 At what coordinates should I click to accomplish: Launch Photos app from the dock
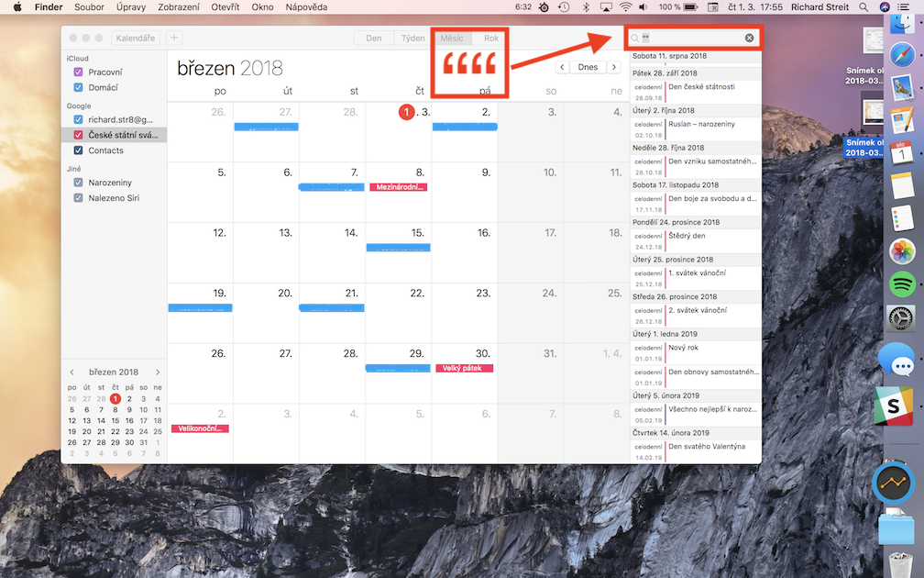click(x=902, y=250)
